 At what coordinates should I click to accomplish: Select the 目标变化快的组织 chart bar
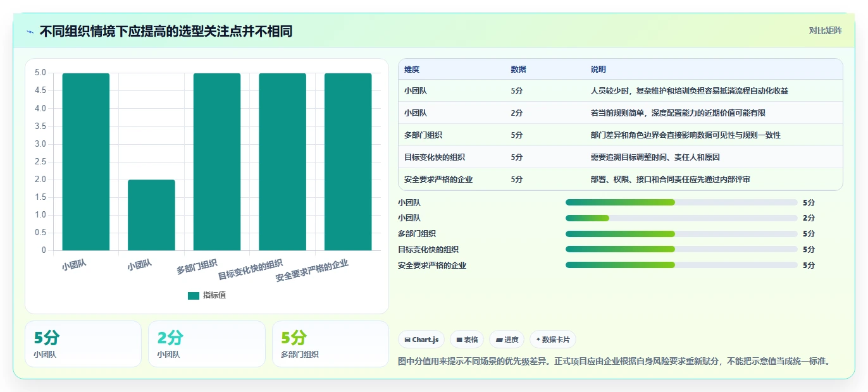click(x=282, y=162)
